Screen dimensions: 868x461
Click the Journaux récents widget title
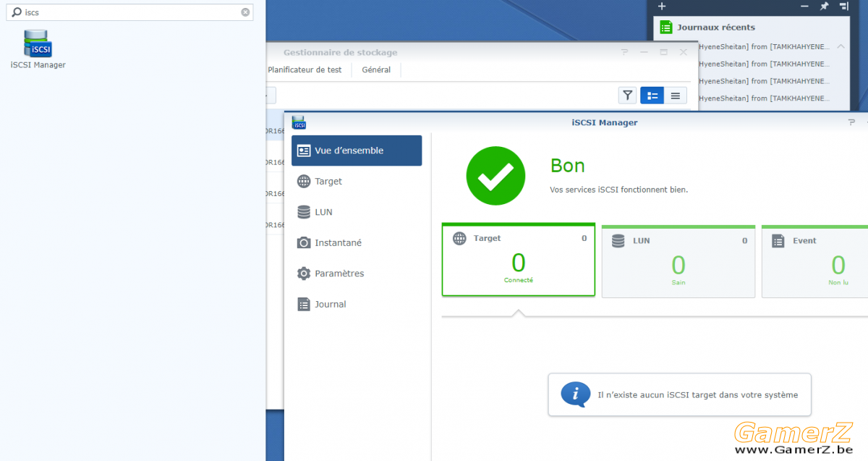pos(716,28)
